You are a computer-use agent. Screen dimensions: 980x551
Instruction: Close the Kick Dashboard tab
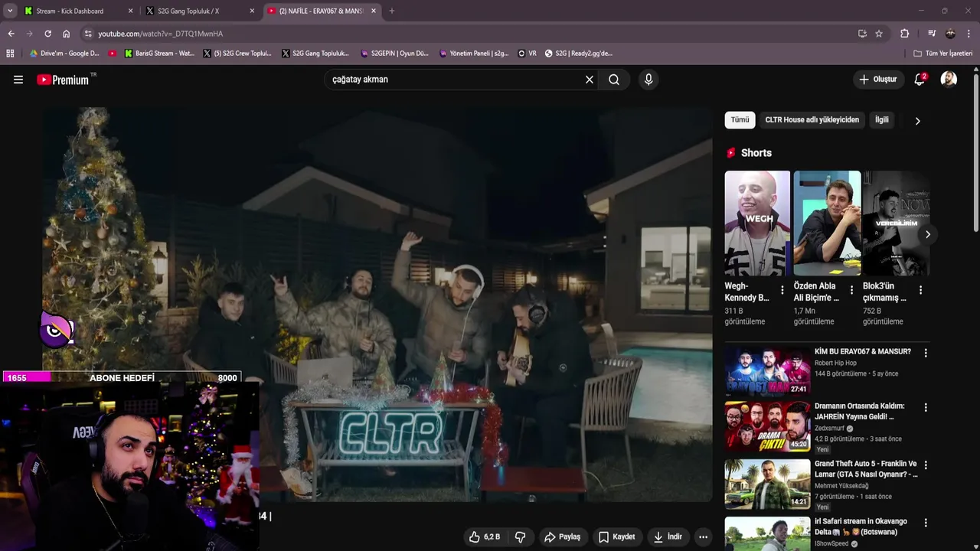tap(130, 11)
